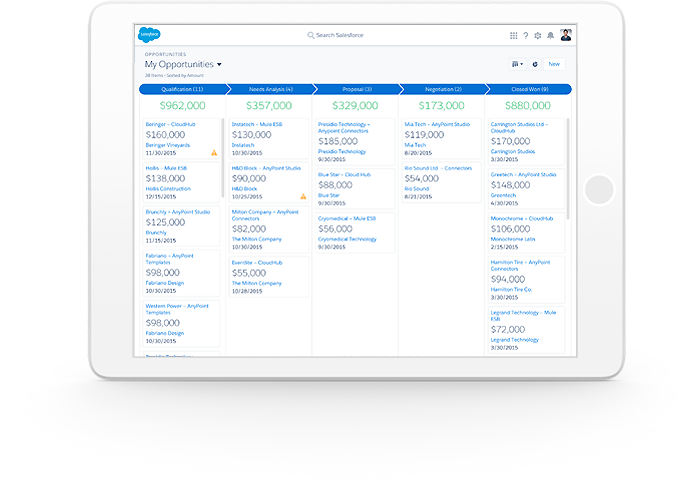
Task: Open the notifications bell
Action: pyautogui.click(x=551, y=35)
